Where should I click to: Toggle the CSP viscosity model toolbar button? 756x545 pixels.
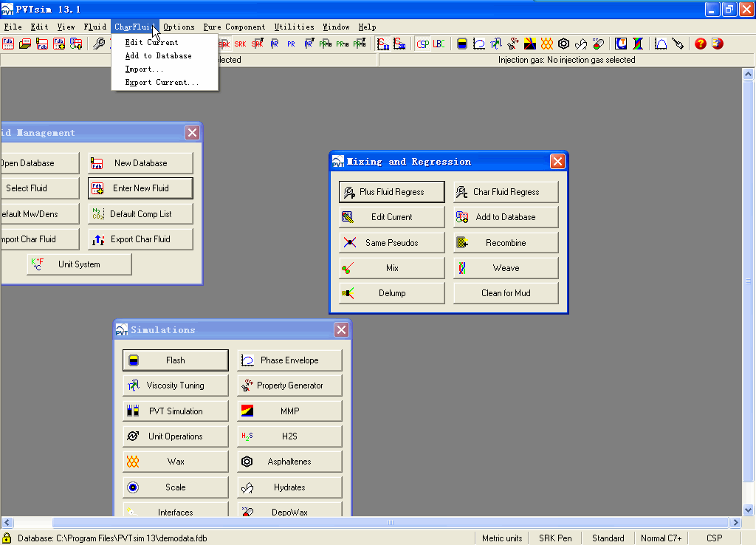click(423, 44)
